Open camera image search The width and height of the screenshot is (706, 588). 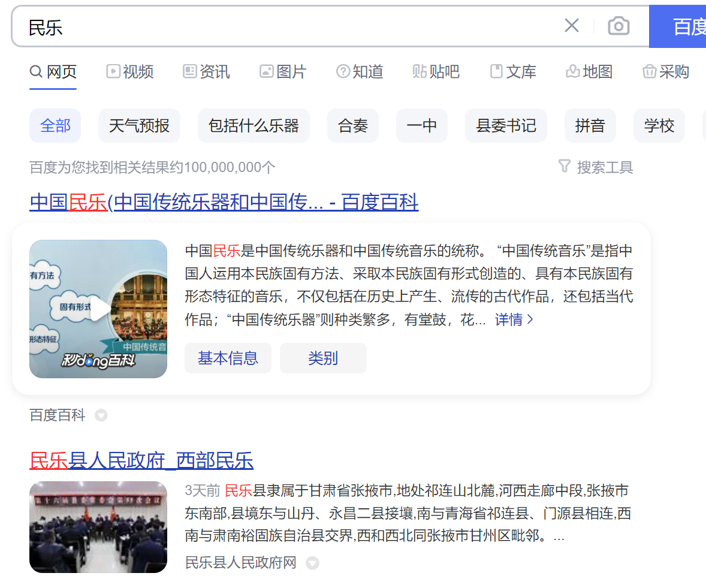618,26
